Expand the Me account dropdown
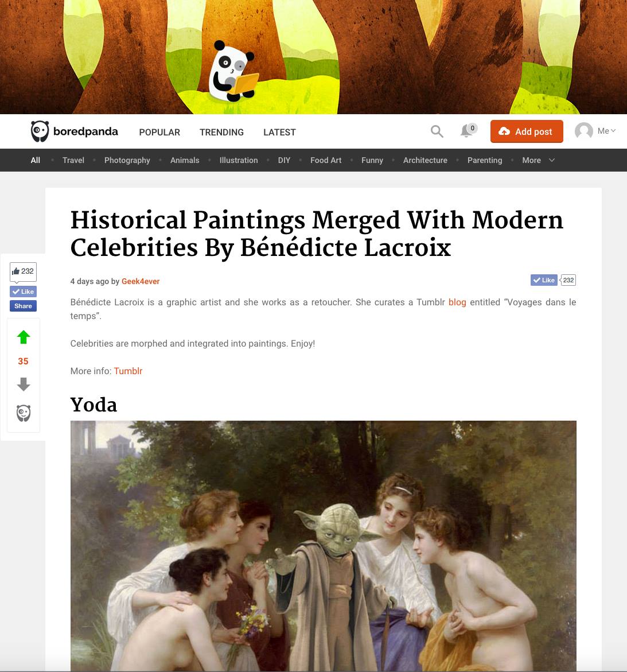Image resolution: width=627 pixels, height=672 pixels. point(606,131)
